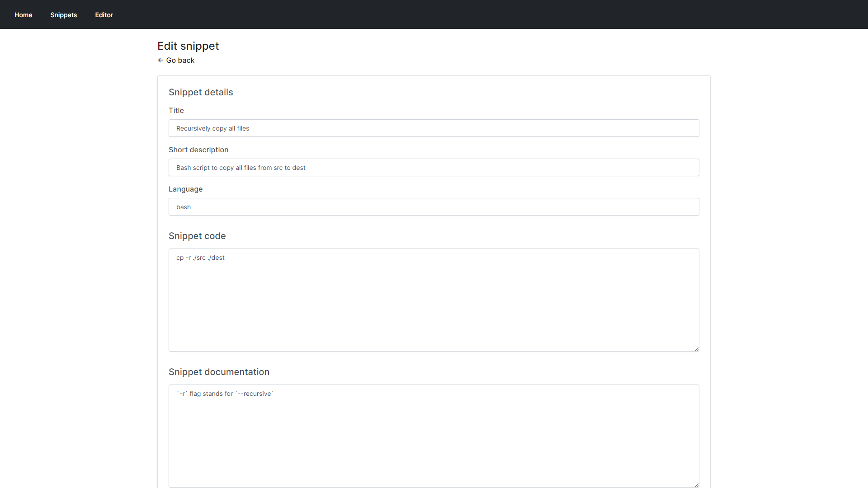The height and width of the screenshot is (488, 868).
Task: Go to Snippets in the top navigation
Action: (63, 15)
